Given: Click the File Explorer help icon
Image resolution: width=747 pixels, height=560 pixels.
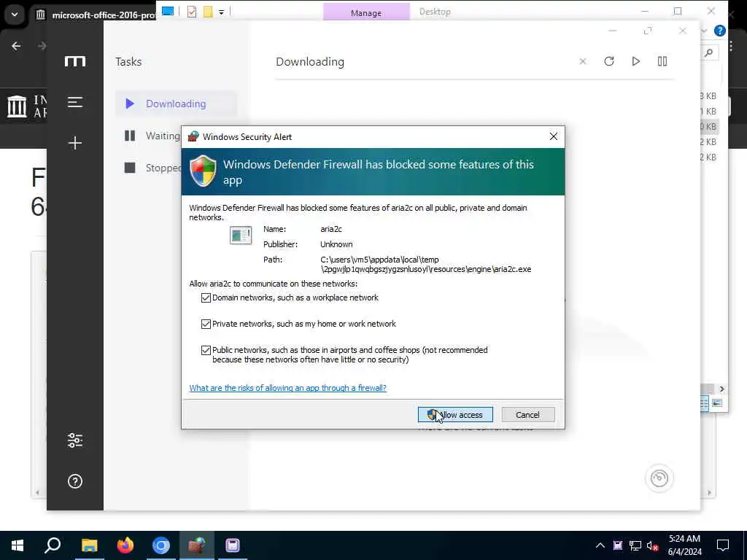Looking at the screenshot, I should [x=720, y=31].
